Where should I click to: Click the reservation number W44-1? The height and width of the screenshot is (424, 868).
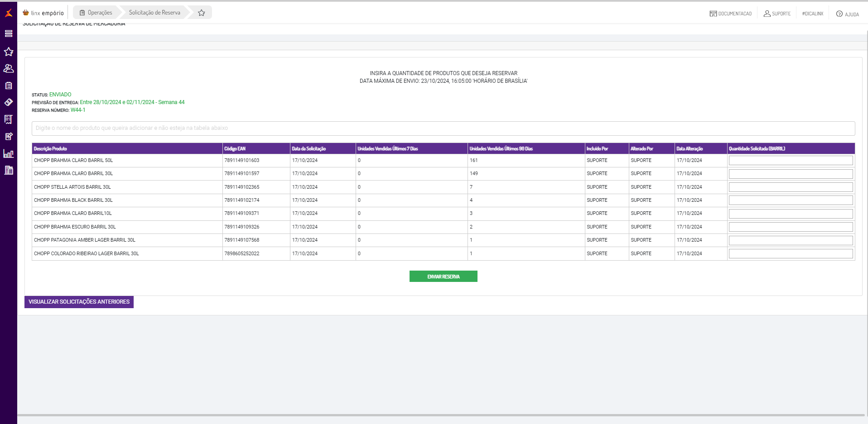(78, 110)
